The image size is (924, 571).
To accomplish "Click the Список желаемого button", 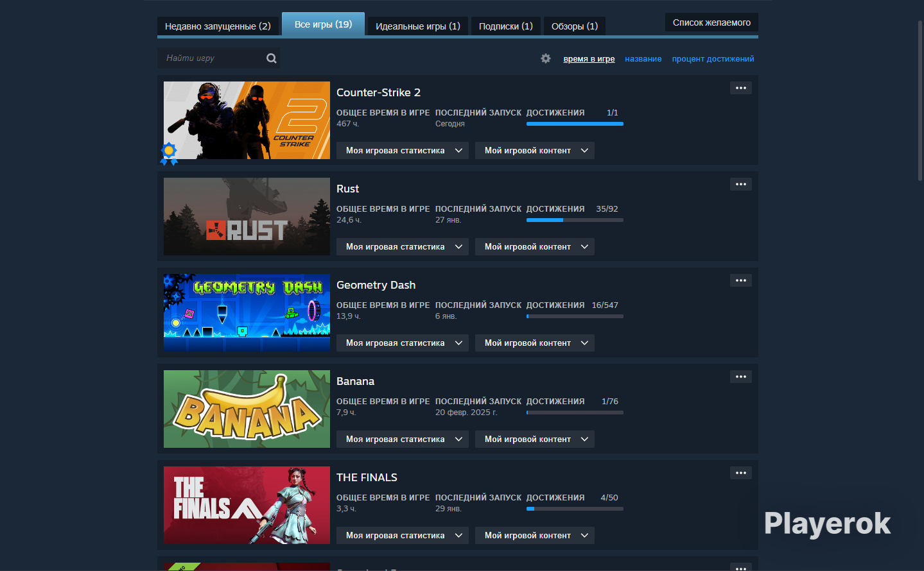I will coord(711,22).
